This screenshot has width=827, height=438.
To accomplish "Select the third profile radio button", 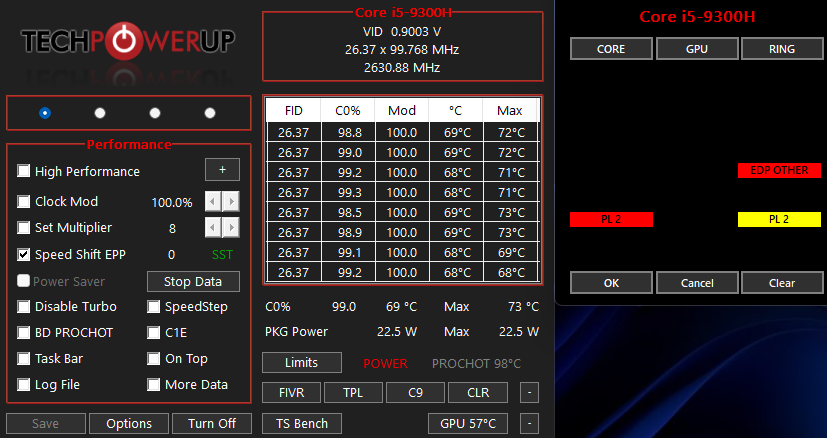I will (155, 113).
